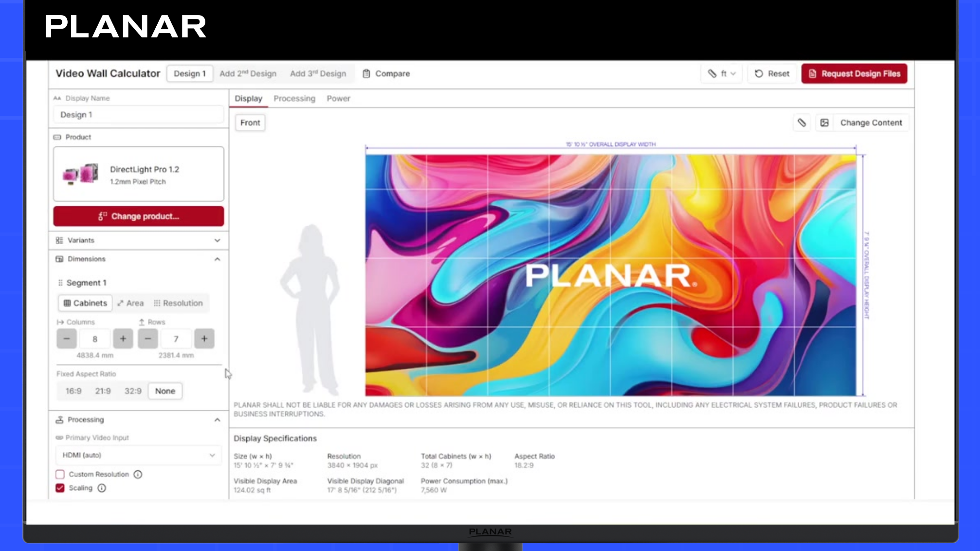
Task: Increase Columns with the plus stepper
Action: 123,338
